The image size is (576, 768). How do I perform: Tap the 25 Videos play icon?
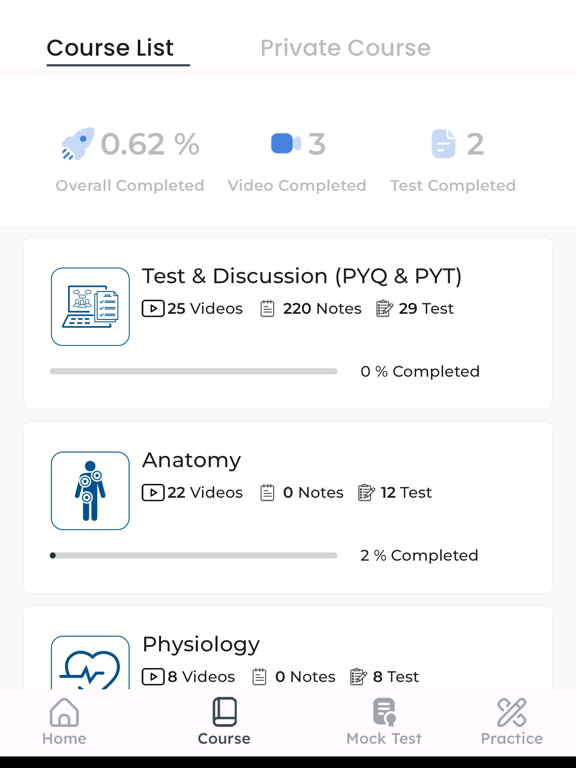tap(153, 309)
